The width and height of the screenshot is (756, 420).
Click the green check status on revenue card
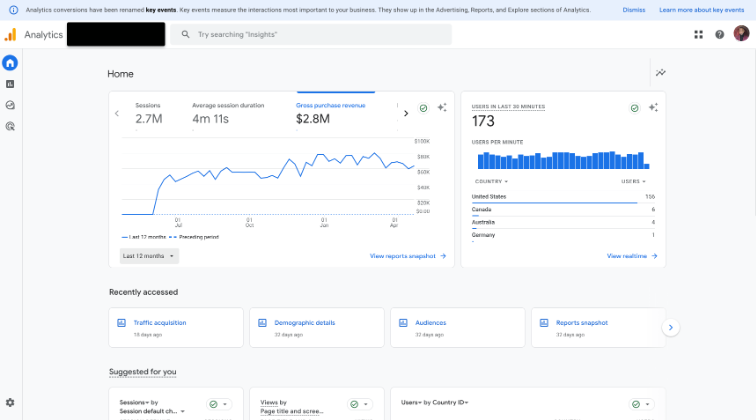pos(423,108)
